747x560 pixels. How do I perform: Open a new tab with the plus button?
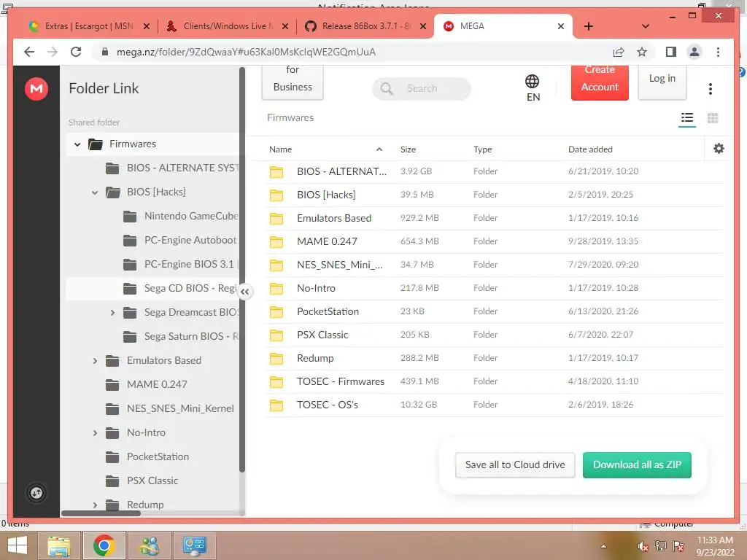click(589, 26)
